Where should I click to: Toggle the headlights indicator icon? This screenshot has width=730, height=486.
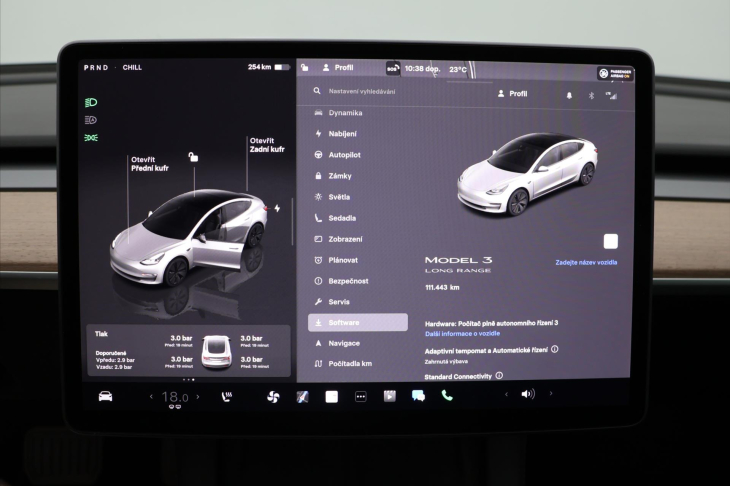[x=91, y=102]
